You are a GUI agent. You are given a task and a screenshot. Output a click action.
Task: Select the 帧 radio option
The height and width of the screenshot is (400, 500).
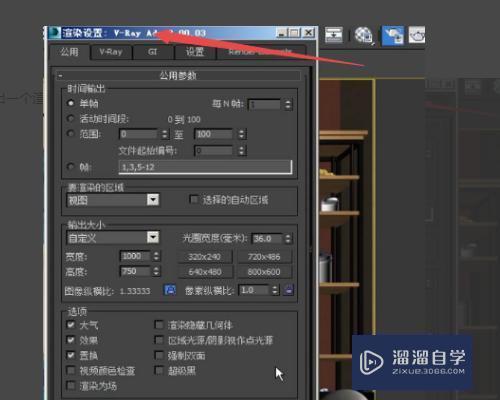pos(71,166)
